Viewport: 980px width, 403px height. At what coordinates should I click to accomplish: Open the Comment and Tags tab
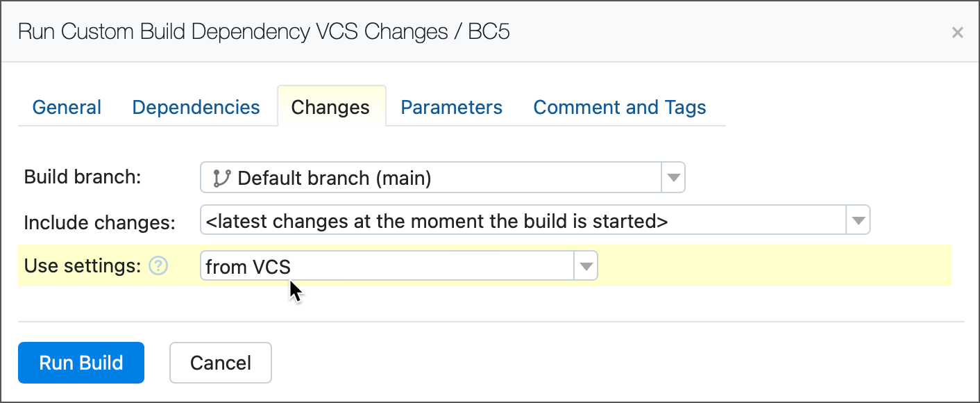619,108
